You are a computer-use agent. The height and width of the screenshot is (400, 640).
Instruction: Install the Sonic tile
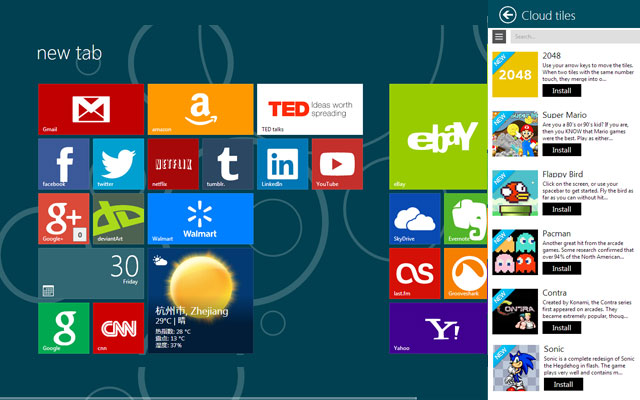point(563,384)
